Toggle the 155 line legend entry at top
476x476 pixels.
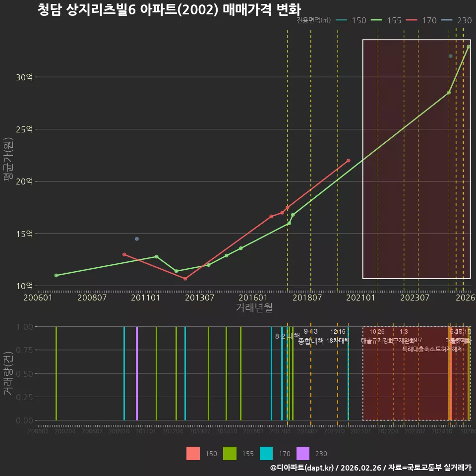386,20
